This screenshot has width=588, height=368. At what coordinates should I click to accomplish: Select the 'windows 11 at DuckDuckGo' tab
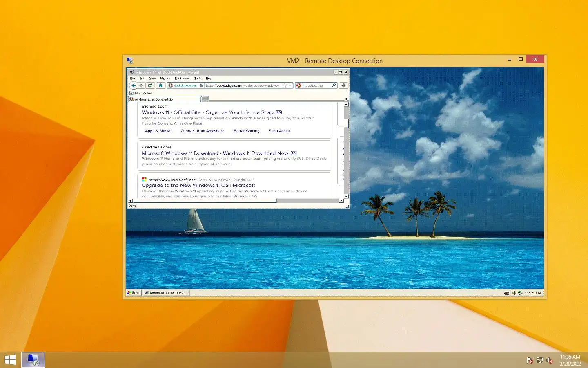164,99
